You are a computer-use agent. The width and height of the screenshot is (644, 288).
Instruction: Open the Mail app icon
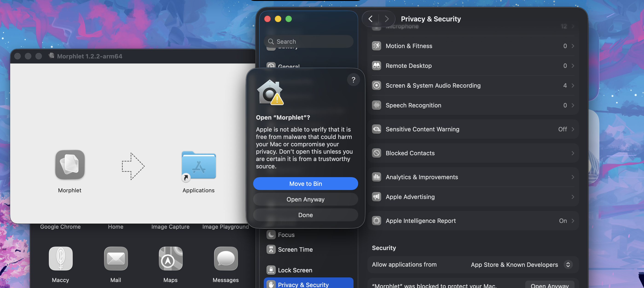[x=116, y=259]
